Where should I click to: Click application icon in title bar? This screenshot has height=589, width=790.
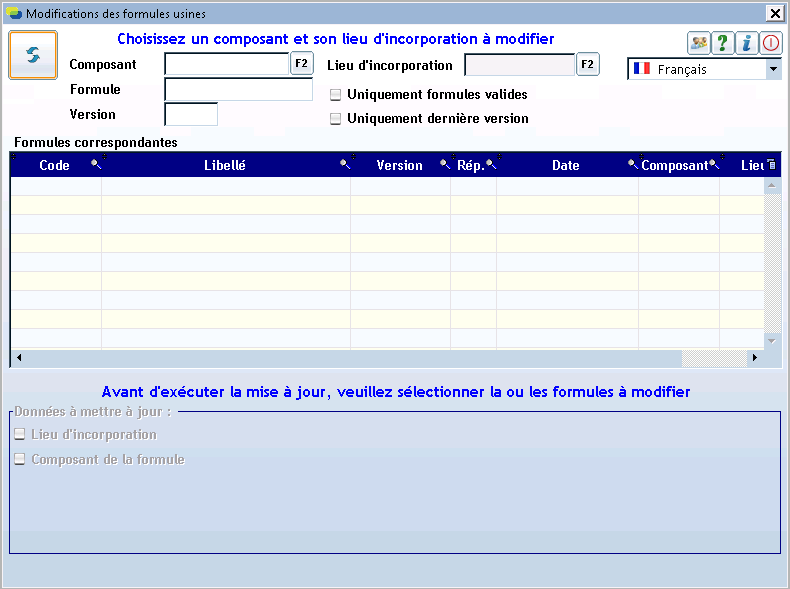click(14, 13)
